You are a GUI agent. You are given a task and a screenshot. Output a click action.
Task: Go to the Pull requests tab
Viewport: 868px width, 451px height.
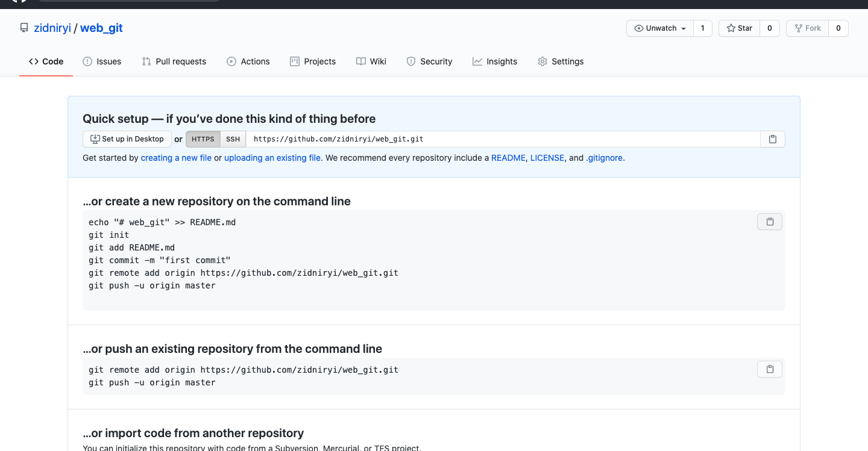click(x=174, y=61)
